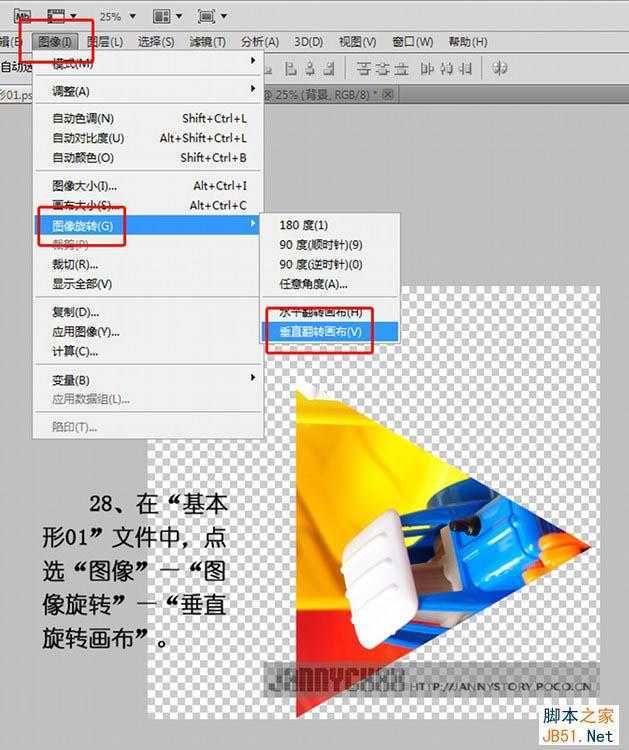Viewport: 629px width, 750px height.
Task: Click the Distribute Vertical Centers icon
Action: click(382, 69)
